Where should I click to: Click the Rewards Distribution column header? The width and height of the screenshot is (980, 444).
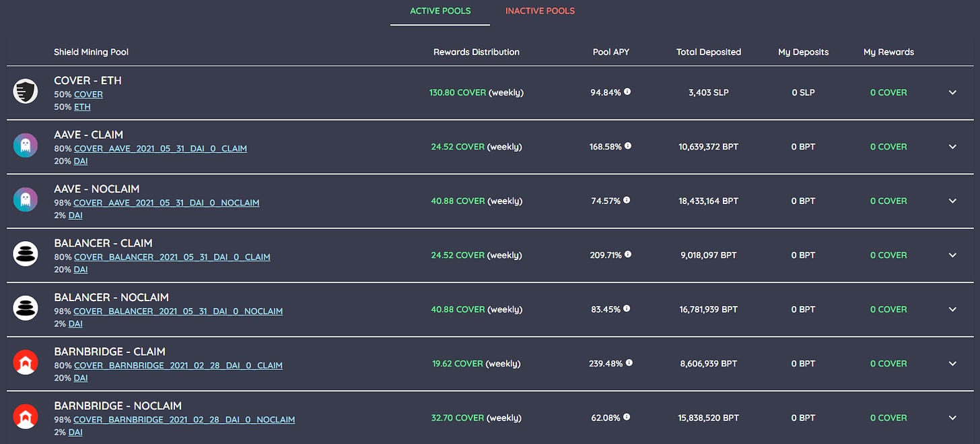point(477,52)
